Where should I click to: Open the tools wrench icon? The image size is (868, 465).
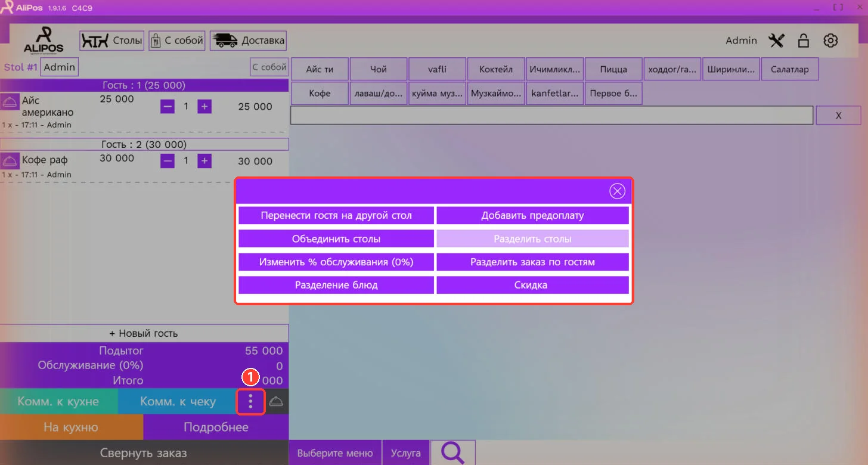click(777, 41)
